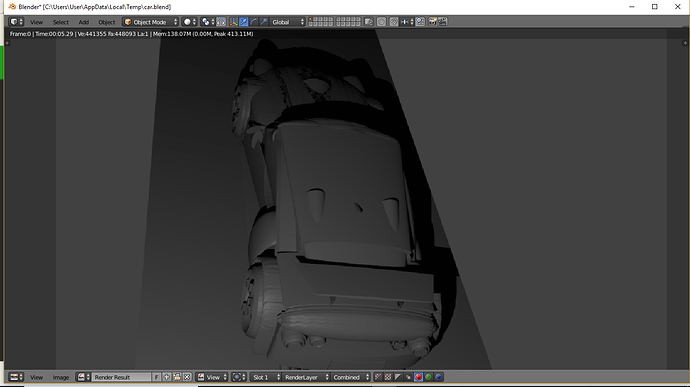Open the Global transform orientation dropdown

pyautogui.click(x=288, y=22)
